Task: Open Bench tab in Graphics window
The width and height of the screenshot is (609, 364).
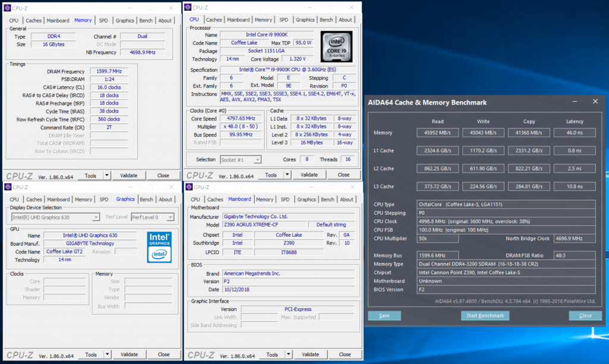Action: point(146,199)
